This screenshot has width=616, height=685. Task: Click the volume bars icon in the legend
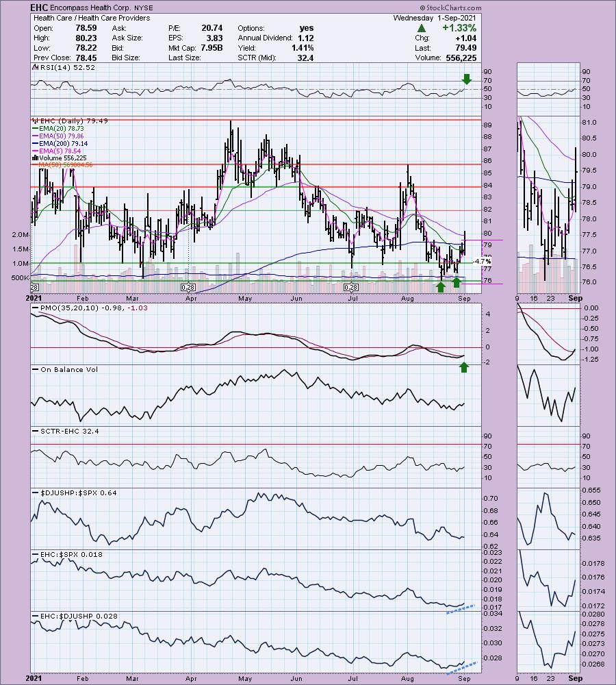(x=36, y=158)
